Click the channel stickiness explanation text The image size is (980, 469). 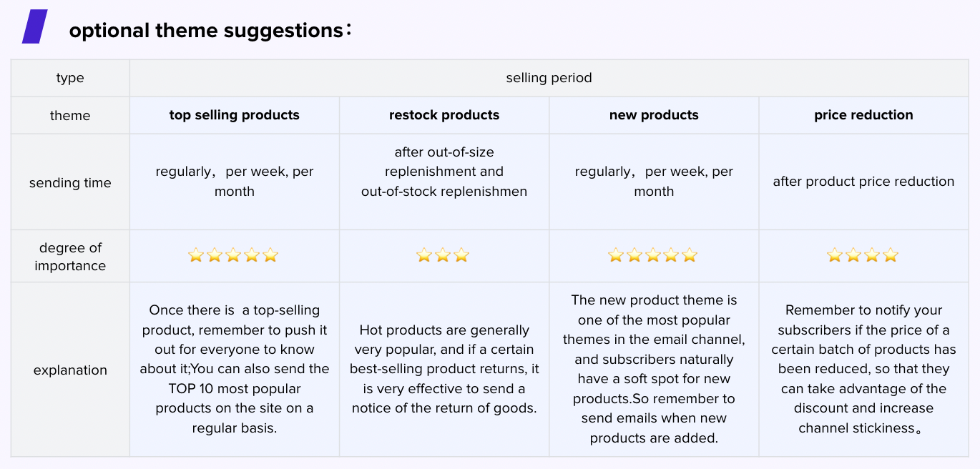863,369
